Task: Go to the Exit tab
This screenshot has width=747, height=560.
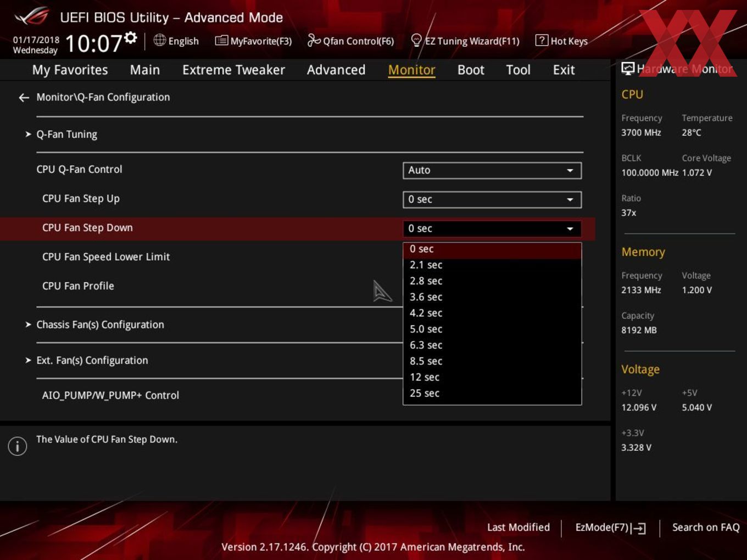Action: click(x=564, y=70)
